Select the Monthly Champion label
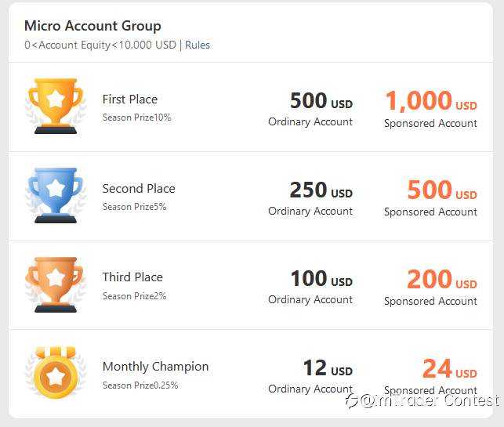 (155, 367)
